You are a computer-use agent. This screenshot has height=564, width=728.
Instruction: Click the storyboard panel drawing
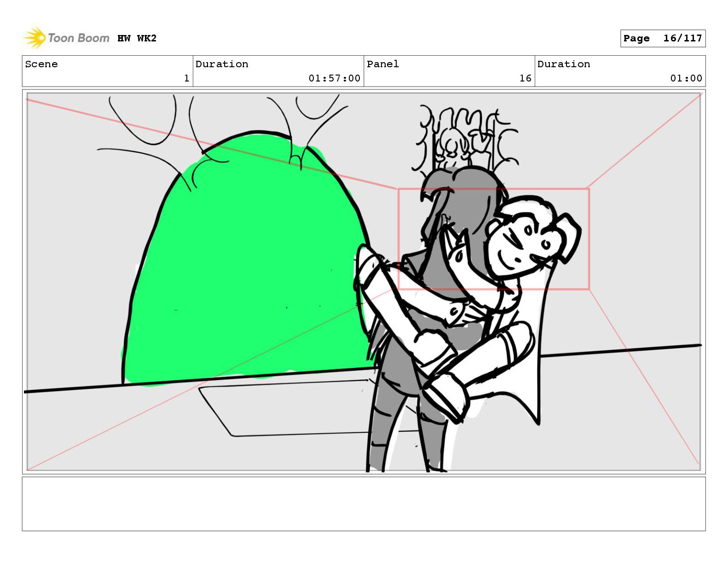[x=364, y=282]
